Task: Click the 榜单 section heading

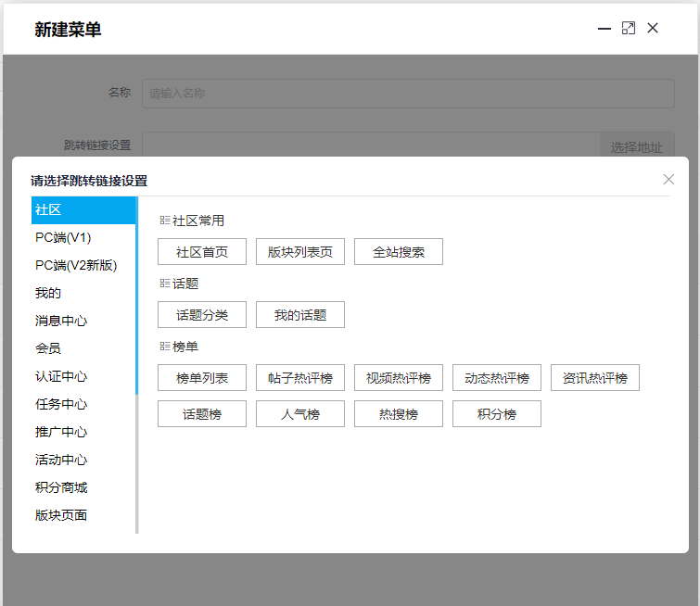Action: [185, 347]
